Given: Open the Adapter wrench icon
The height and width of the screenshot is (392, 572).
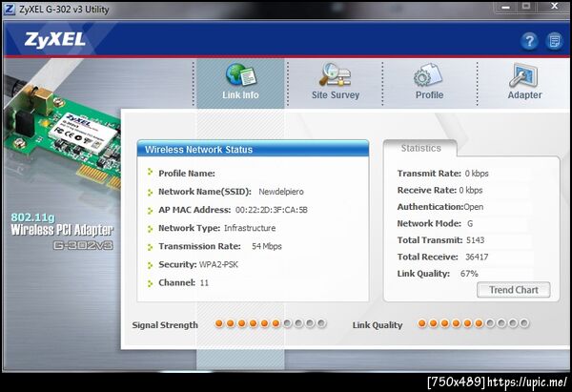Looking at the screenshot, I should 523,75.
